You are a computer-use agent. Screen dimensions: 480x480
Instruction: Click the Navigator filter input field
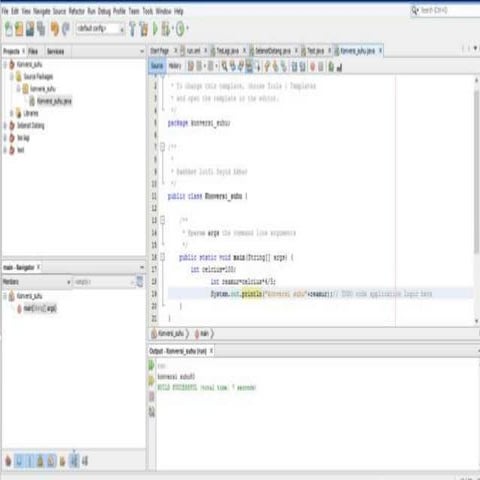103,282
